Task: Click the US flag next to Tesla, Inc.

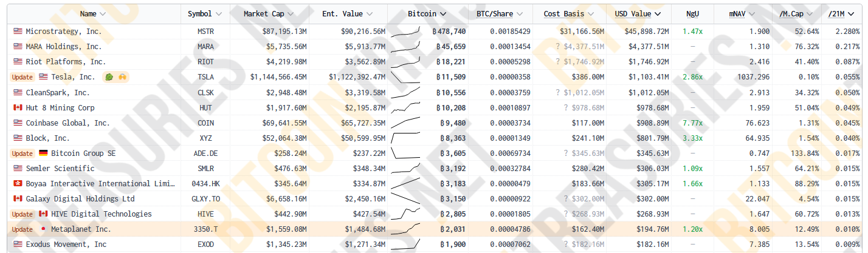Action: pyautogui.click(x=43, y=77)
